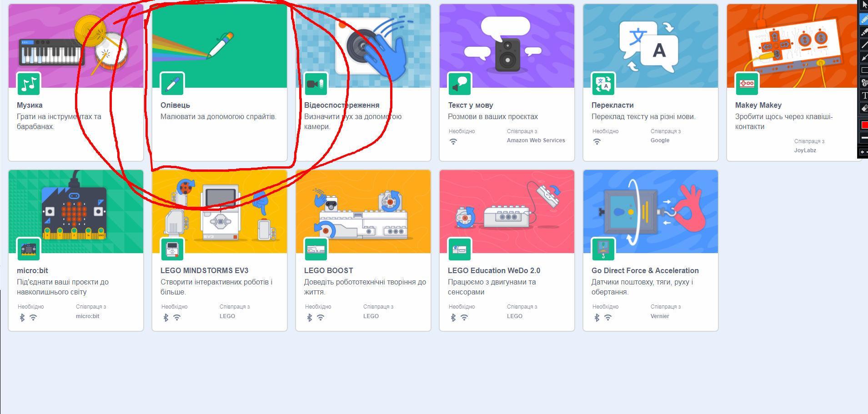Click the Go Direct sensor badge icon

603,249
